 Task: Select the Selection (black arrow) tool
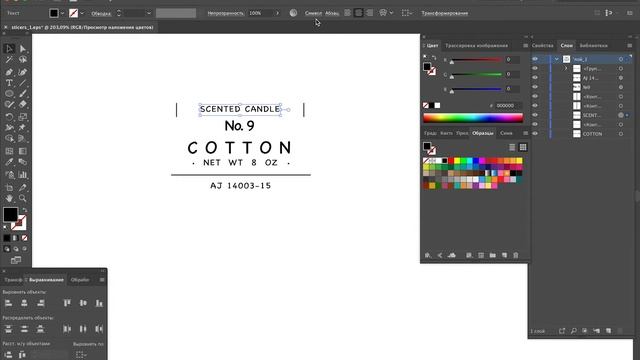coord(9,49)
